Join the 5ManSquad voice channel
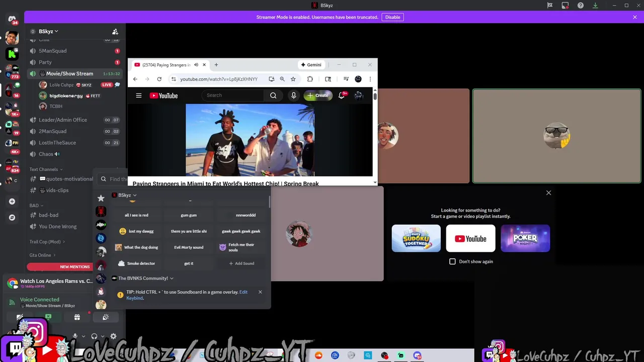644x362 pixels. click(74, 51)
